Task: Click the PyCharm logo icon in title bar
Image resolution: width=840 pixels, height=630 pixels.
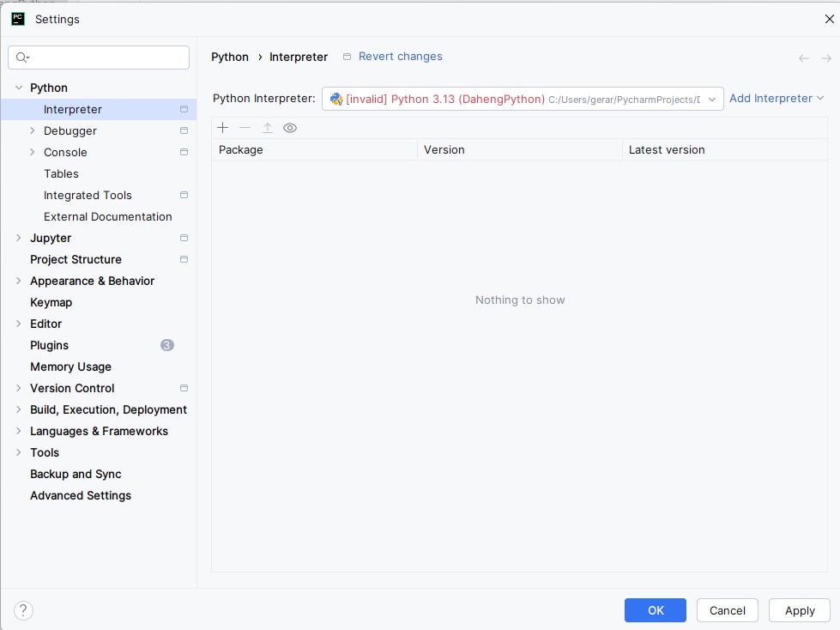Action: coord(18,19)
